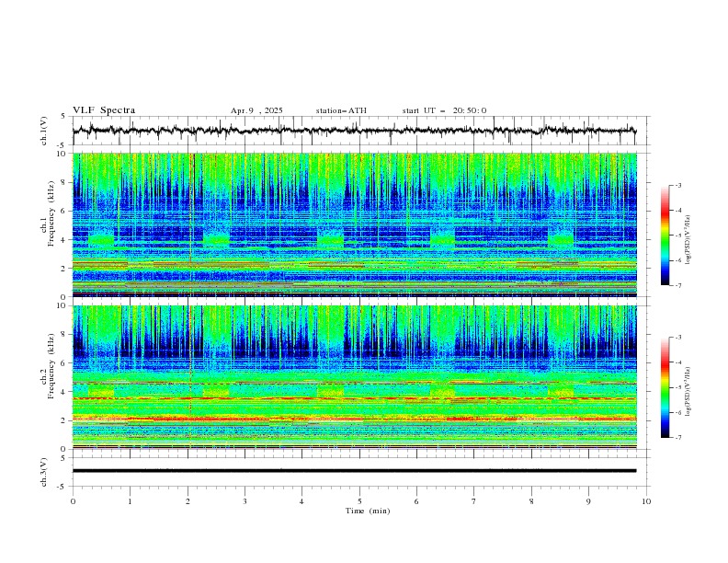
Task: Click the "VLF Spectra" plot title
Action: pos(104,110)
